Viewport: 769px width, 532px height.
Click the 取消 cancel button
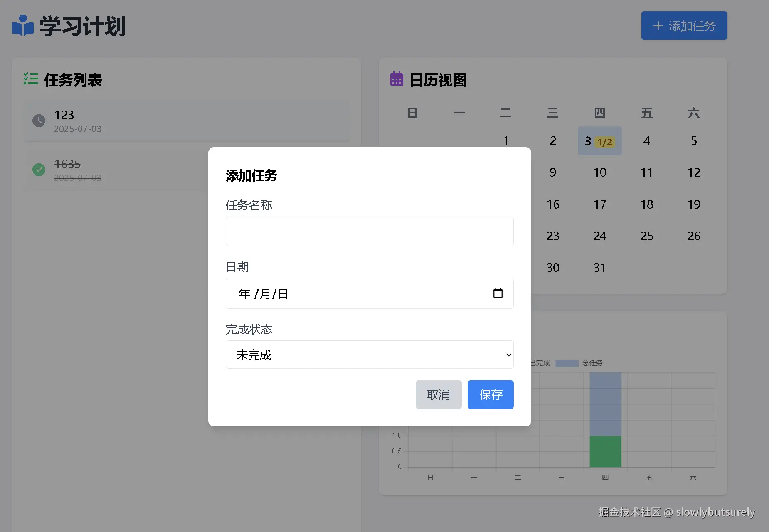[x=439, y=394]
